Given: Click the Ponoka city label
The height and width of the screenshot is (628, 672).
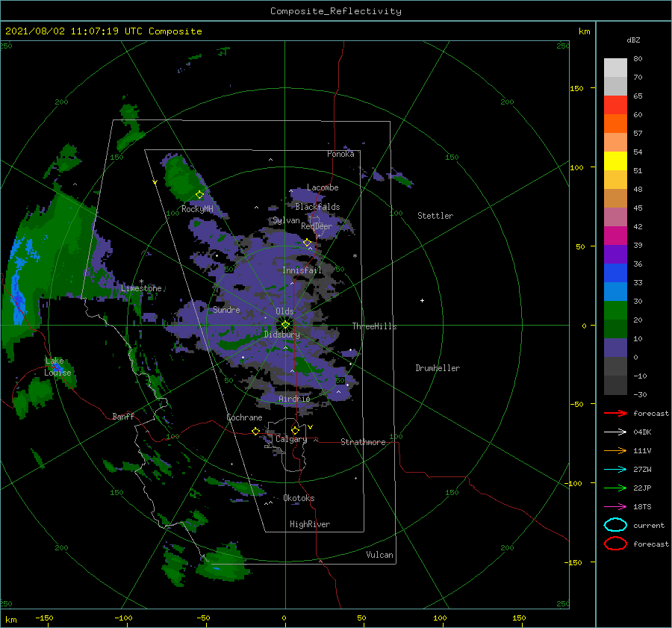Looking at the screenshot, I should coord(340,154).
